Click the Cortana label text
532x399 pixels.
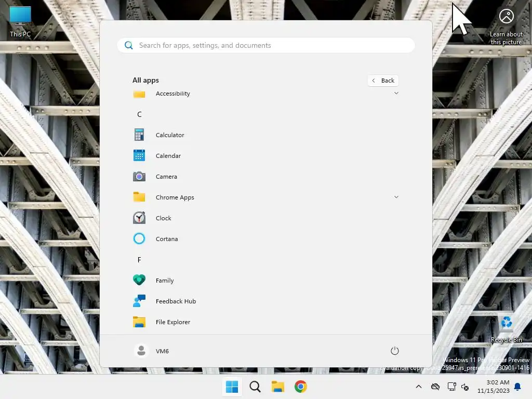[x=167, y=239]
